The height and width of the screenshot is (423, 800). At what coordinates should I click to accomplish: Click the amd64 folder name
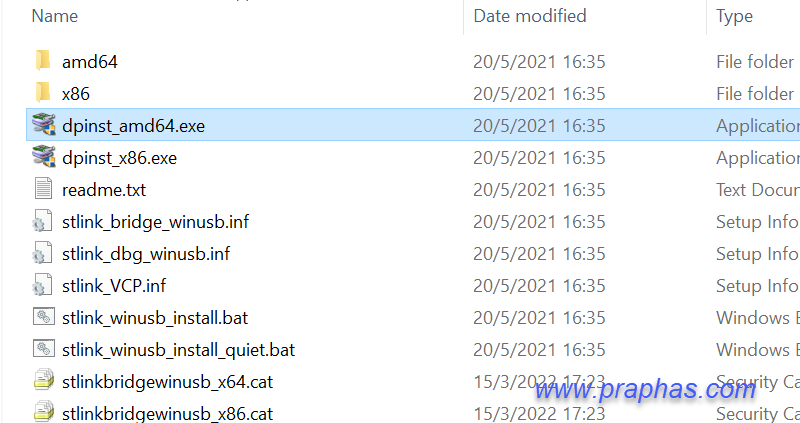click(x=90, y=62)
